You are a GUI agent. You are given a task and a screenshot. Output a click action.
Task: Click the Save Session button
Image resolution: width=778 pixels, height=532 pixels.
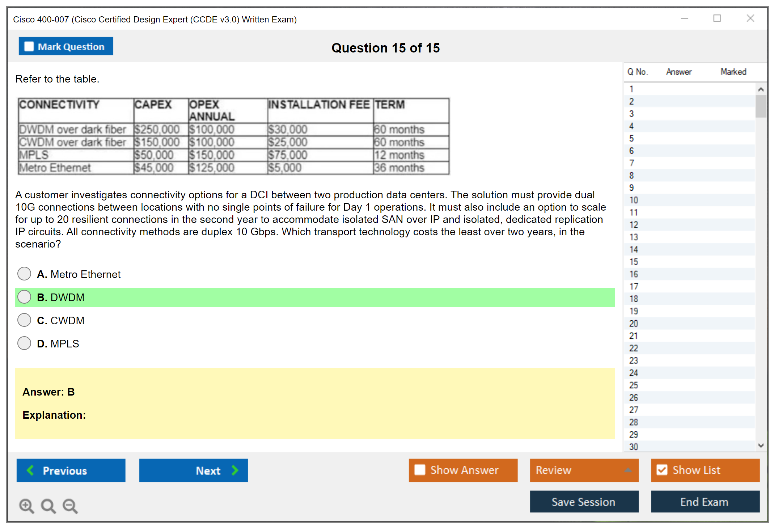pos(584,502)
